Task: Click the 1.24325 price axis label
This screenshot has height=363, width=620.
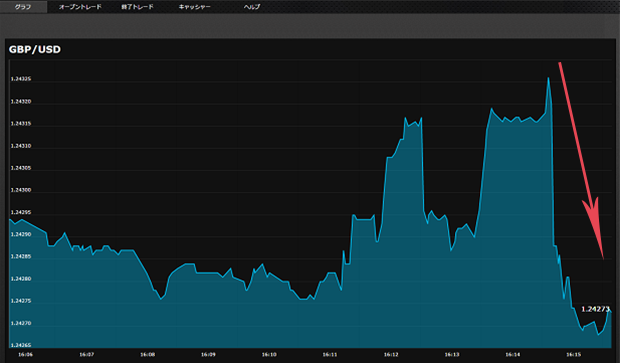Action: coord(21,79)
